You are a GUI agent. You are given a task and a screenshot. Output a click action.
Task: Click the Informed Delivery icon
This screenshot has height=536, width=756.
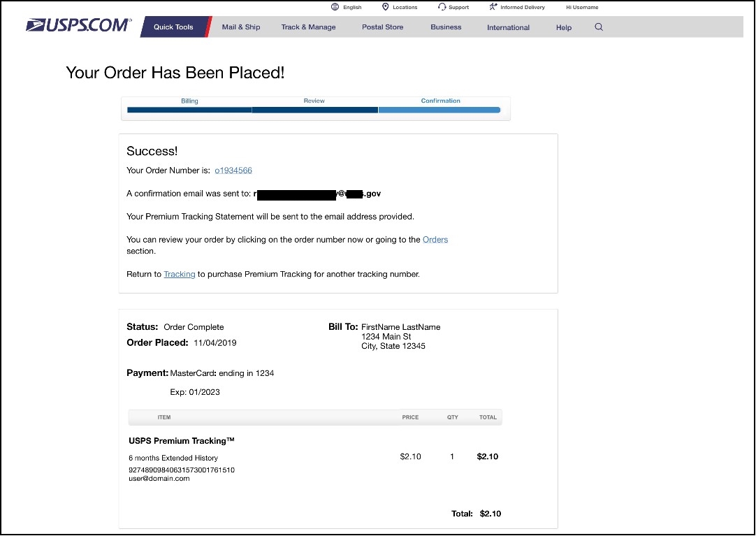[493, 7]
